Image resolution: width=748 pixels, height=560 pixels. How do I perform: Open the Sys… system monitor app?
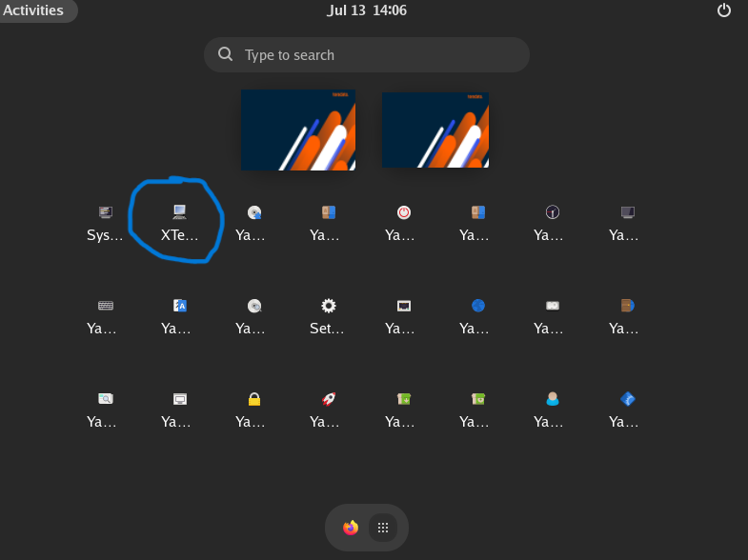pos(106,223)
